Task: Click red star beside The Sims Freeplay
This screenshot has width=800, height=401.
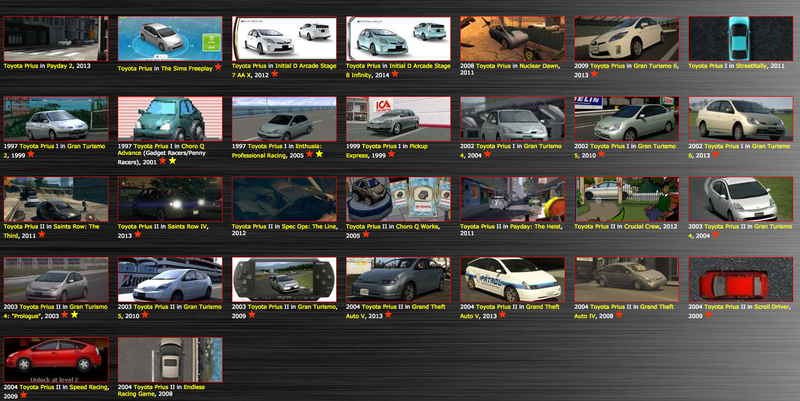Action: [x=218, y=67]
